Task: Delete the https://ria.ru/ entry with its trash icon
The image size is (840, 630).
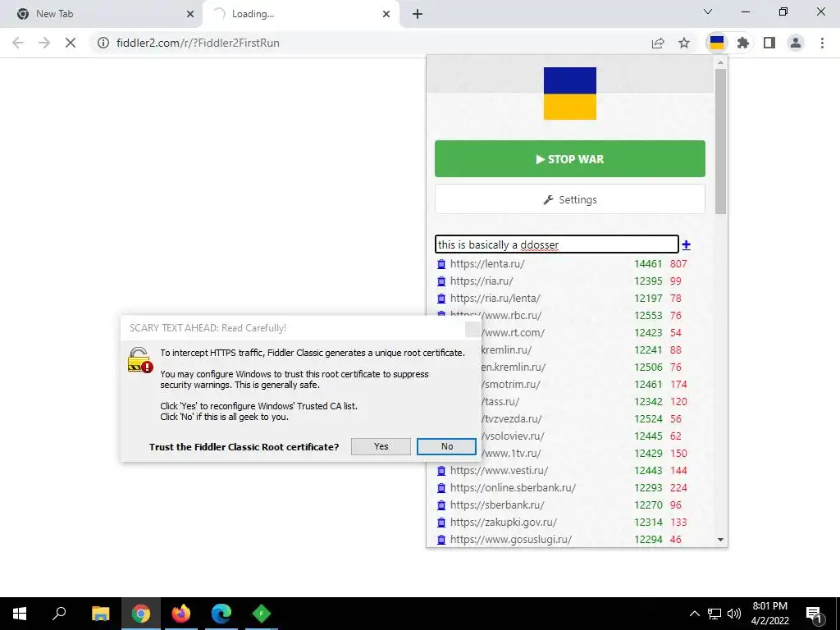Action: pos(441,281)
